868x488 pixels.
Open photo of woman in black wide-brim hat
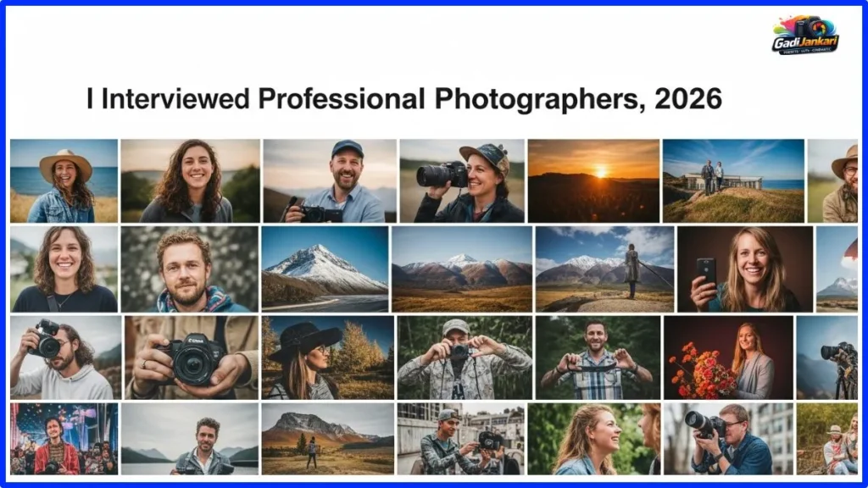click(x=328, y=358)
